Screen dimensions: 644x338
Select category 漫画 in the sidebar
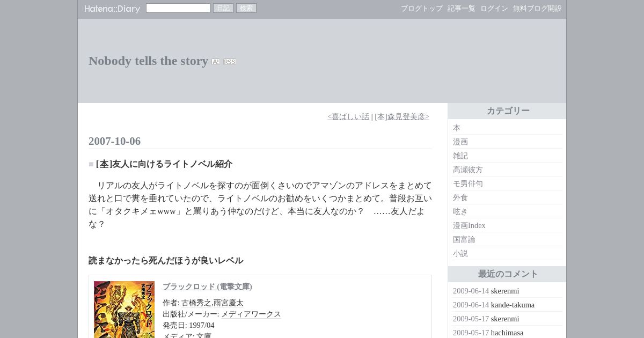point(460,142)
